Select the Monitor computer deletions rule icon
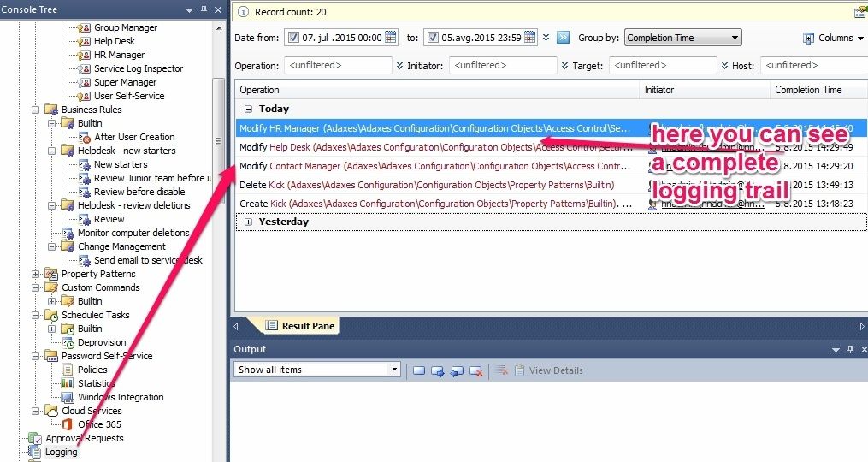The height and width of the screenshot is (462, 868). [x=68, y=234]
